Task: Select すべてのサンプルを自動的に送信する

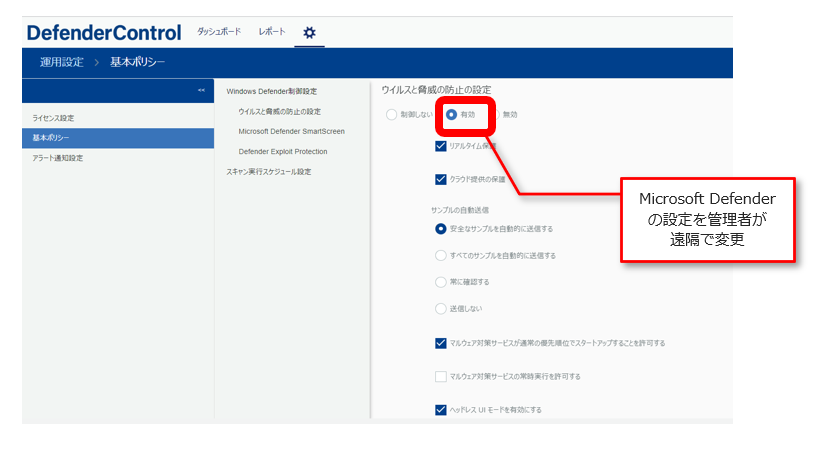Action: click(x=440, y=256)
